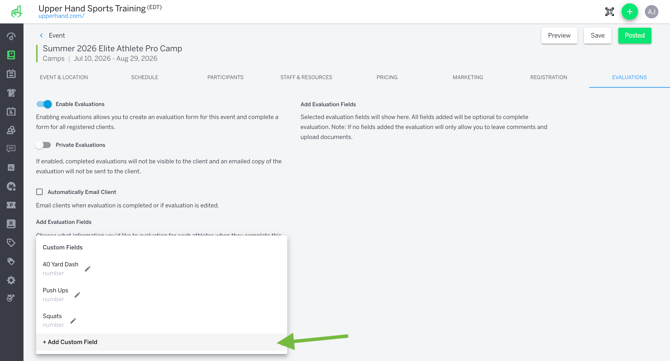Image resolution: width=670 pixels, height=361 pixels.
Task: Switch to the Registration tab
Action: coord(548,77)
